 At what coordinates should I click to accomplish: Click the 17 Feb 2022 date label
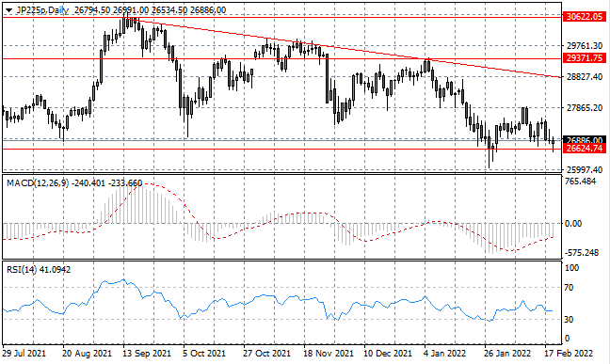[569, 353]
